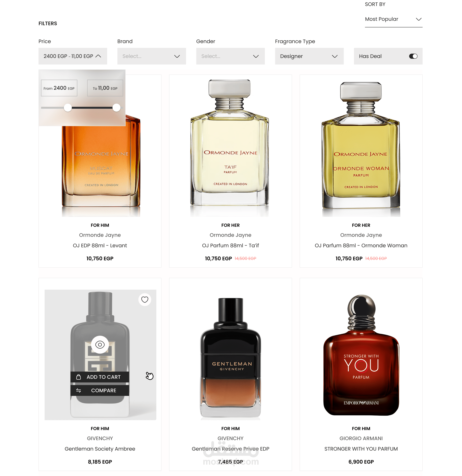Open the Gender filter dropdown
This screenshot has height=476, width=462.
click(x=230, y=56)
